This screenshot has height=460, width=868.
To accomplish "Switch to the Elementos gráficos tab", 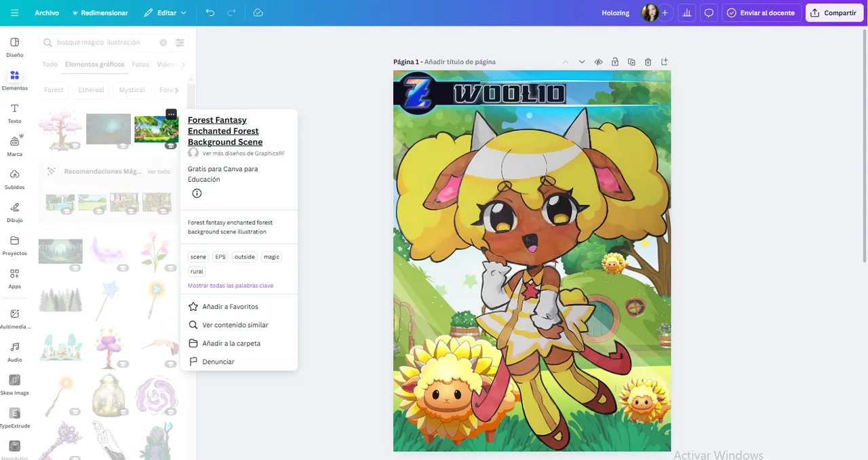I will coord(95,64).
